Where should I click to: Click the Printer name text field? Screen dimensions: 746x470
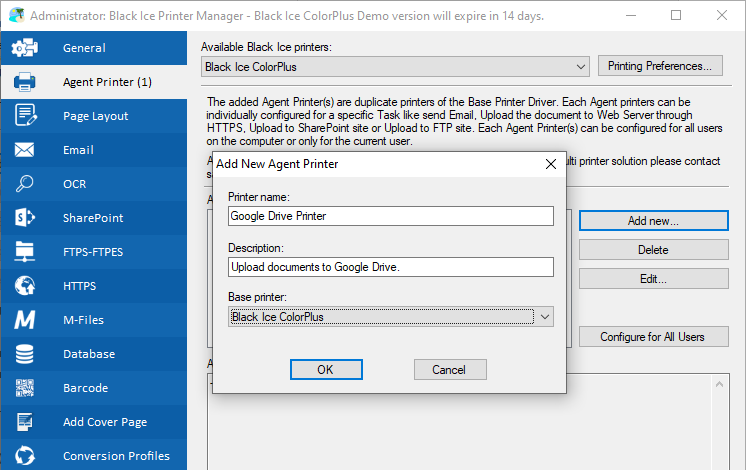tap(390, 216)
